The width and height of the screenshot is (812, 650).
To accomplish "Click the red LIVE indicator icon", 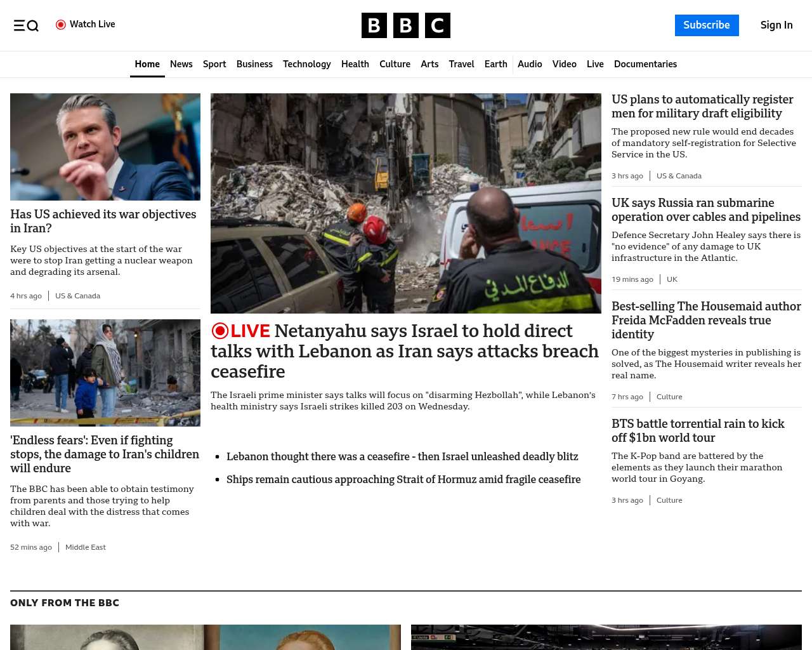I will [220, 331].
